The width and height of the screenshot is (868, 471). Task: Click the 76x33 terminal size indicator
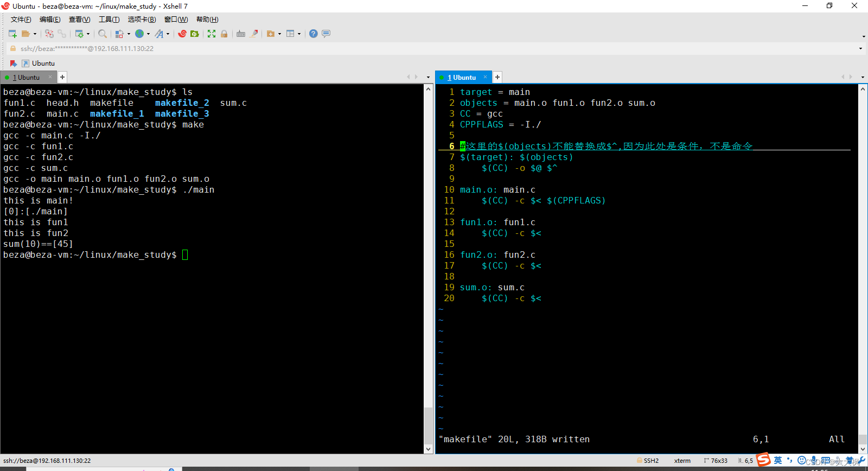pos(716,461)
